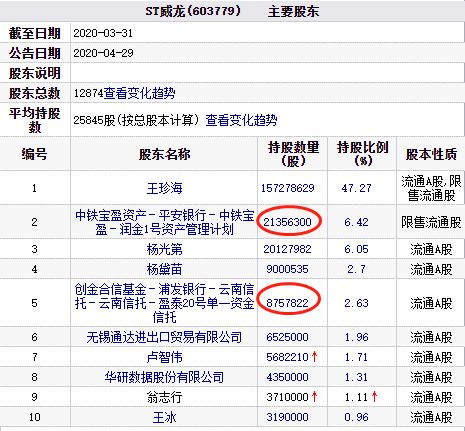
Task: Open 创金合信基金 shareholder link
Action: coord(164,303)
